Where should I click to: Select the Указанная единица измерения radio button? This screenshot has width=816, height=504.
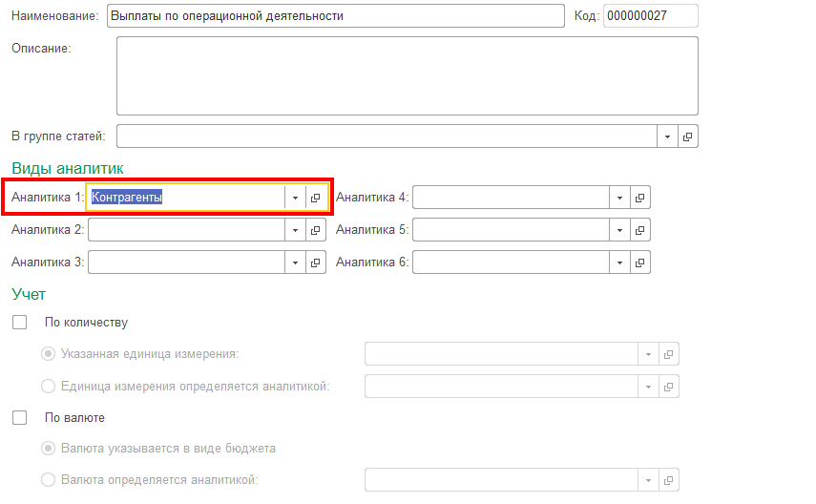point(49,354)
